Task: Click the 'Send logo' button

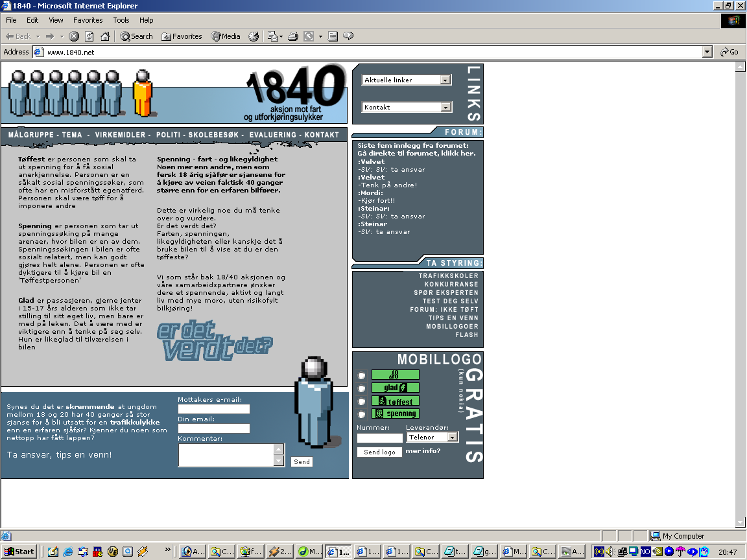Action: 379,452
